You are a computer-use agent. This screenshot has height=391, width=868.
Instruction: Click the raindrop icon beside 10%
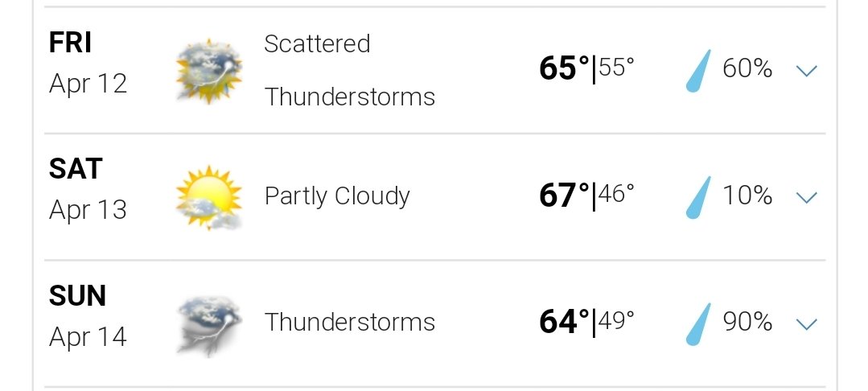[x=698, y=197]
